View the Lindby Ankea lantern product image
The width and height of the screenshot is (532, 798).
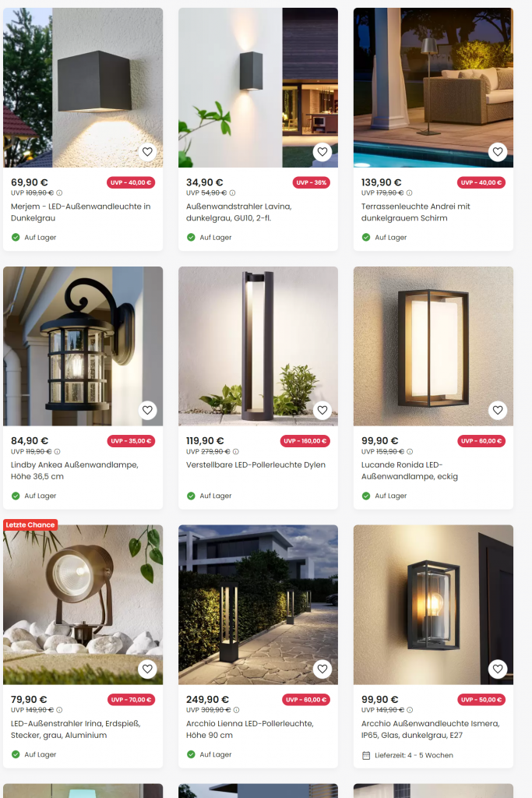pos(83,346)
